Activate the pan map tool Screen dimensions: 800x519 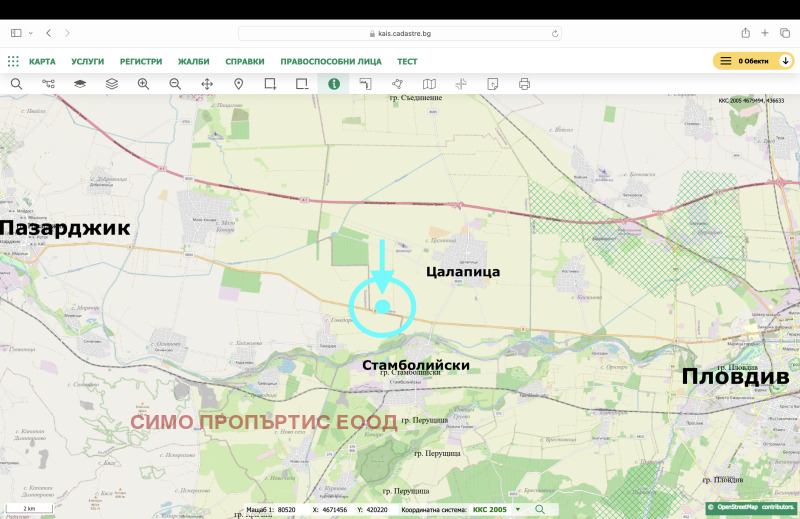[207, 84]
